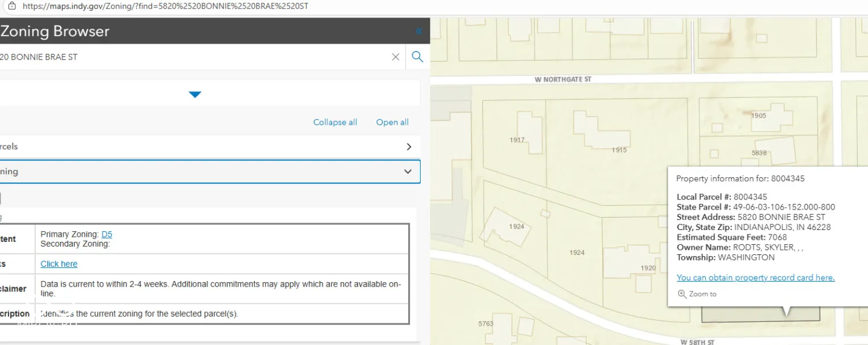The image size is (868, 345).
Task: Open the D5 primary zoning link
Action: point(107,235)
